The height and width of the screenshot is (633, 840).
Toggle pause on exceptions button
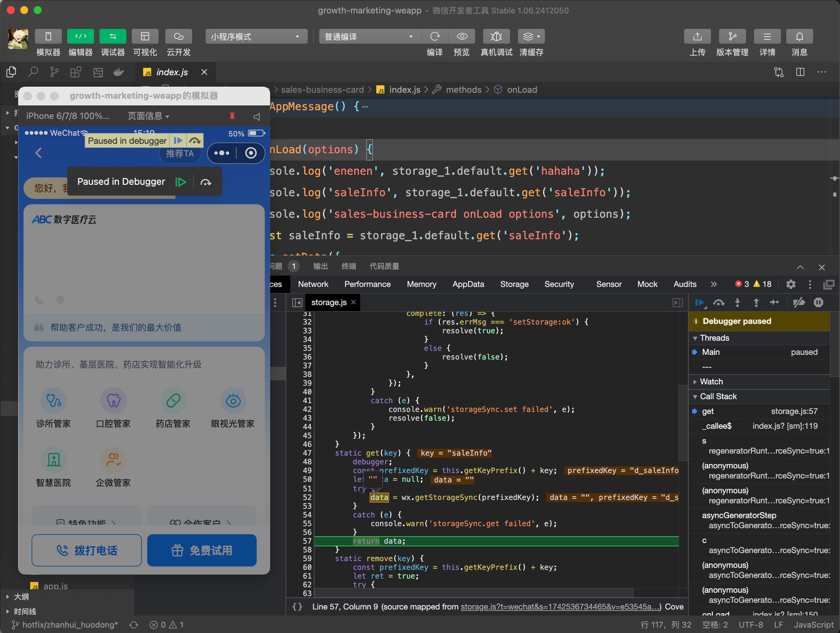pos(818,303)
